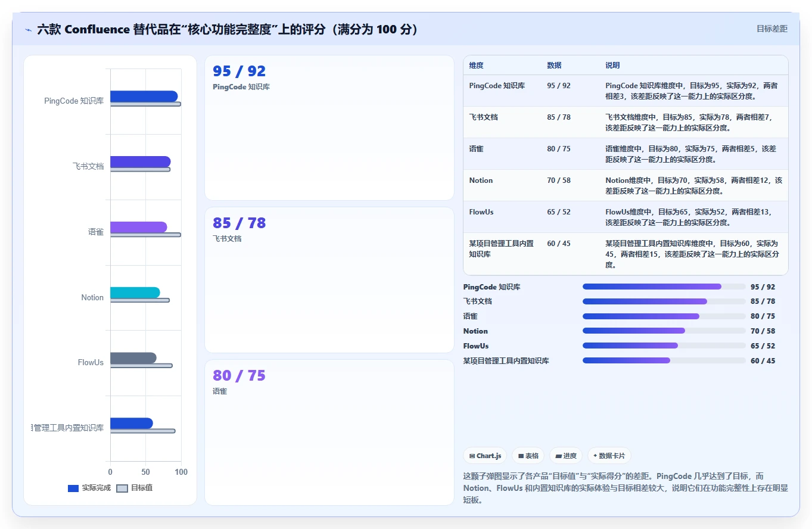This screenshot has width=812, height=529.
Task: Click table cell 65 / 52
Action: pos(559,212)
